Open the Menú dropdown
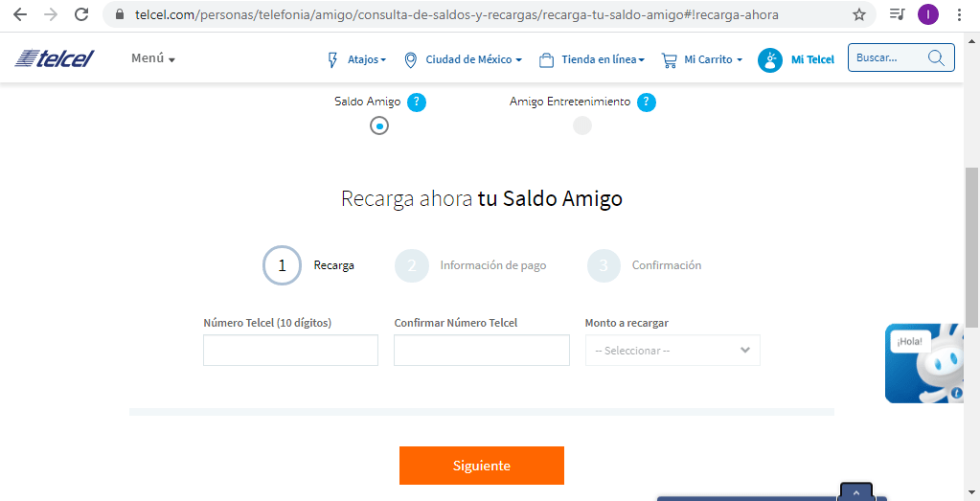Screen dimensions: 980x501 pyautogui.click(x=153, y=58)
